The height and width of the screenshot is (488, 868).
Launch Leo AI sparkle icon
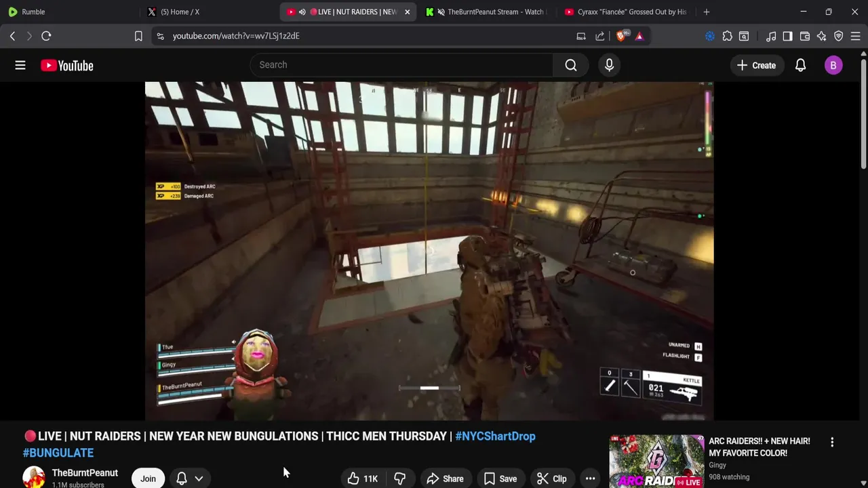point(822,36)
